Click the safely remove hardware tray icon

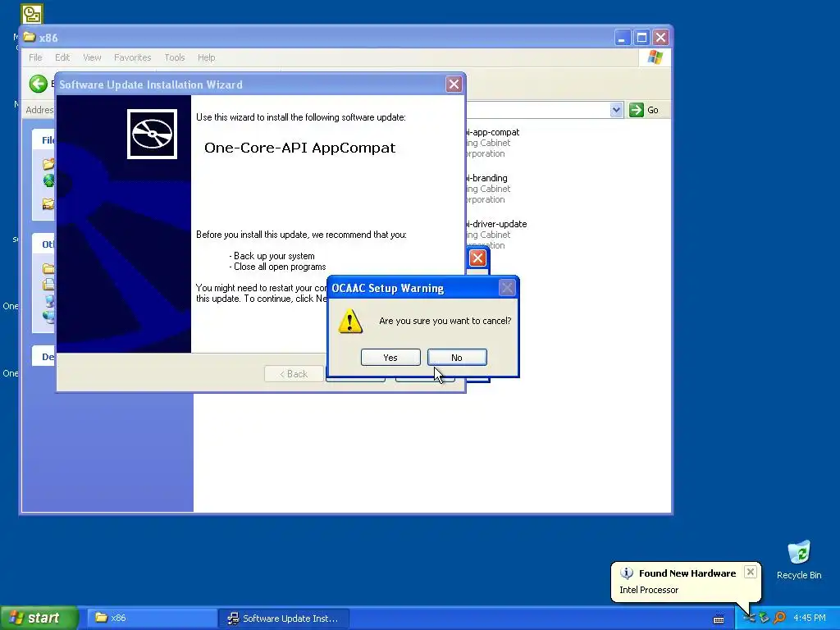[x=765, y=619]
